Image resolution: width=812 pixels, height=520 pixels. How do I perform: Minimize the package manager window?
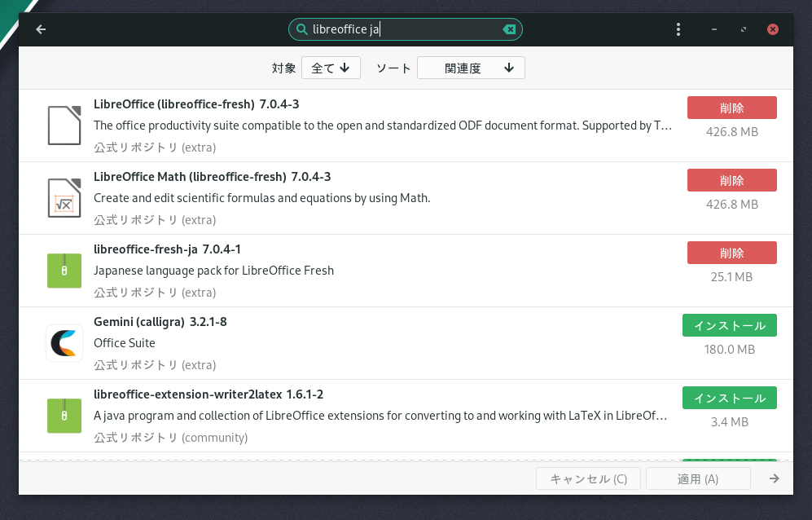pyautogui.click(x=714, y=29)
